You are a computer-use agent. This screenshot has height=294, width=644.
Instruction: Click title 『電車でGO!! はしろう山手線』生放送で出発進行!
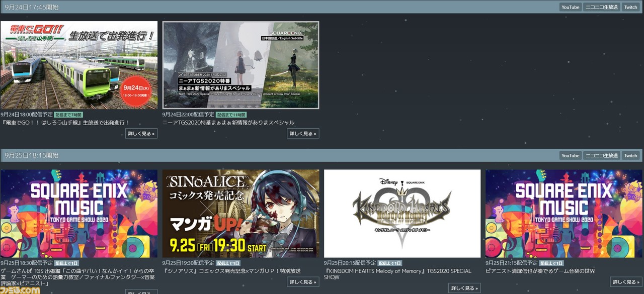tap(65, 122)
